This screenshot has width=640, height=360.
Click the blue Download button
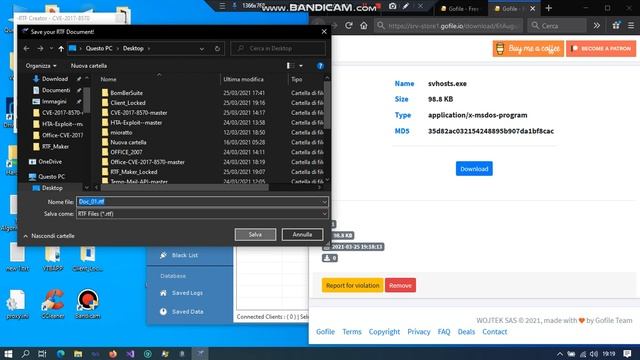[x=474, y=169]
